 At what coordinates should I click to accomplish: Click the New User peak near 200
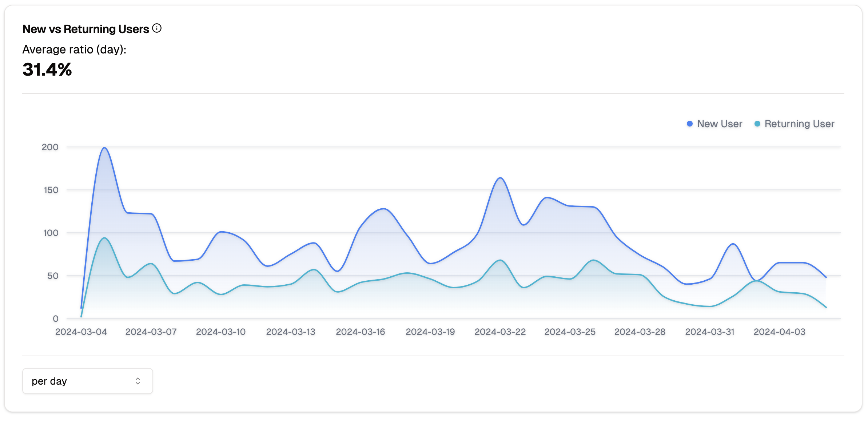[x=104, y=148]
